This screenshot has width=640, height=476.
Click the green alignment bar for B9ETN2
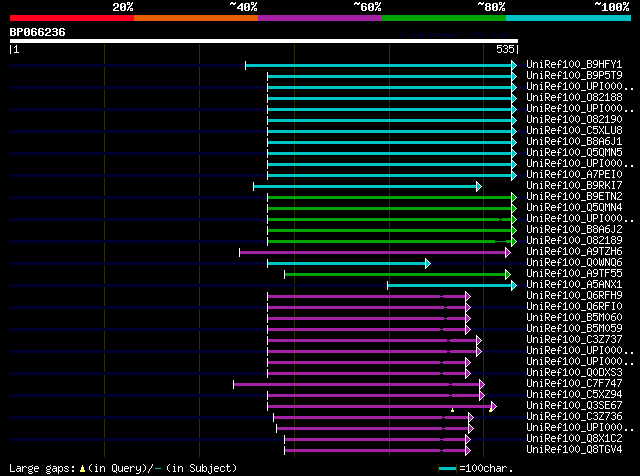(390, 198)
